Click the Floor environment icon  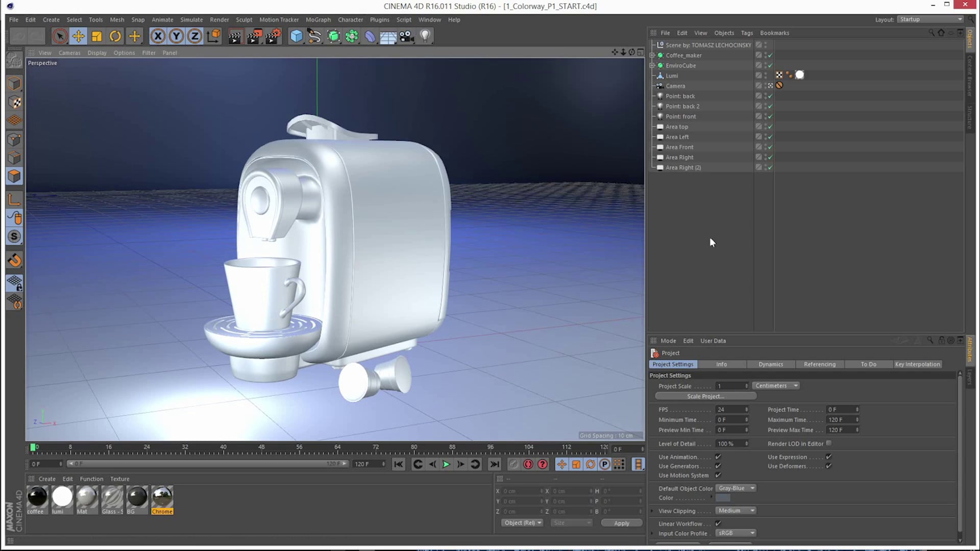pos(388,36)
